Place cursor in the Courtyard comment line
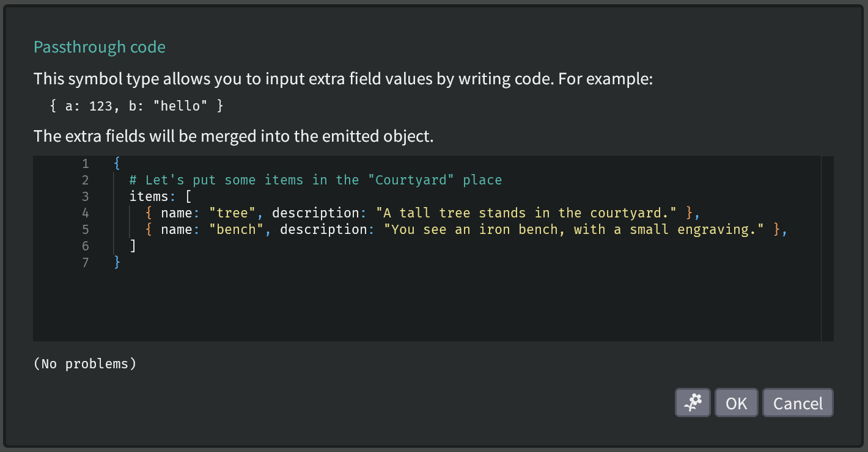This screenshot has height=452, width=868. pyautogui.click(x=315, y=180)
